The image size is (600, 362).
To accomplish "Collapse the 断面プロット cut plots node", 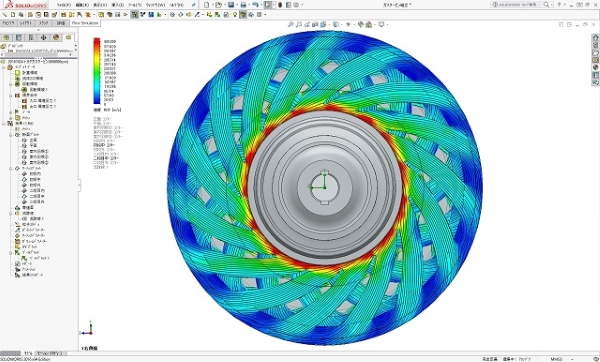I will (11, 135).
